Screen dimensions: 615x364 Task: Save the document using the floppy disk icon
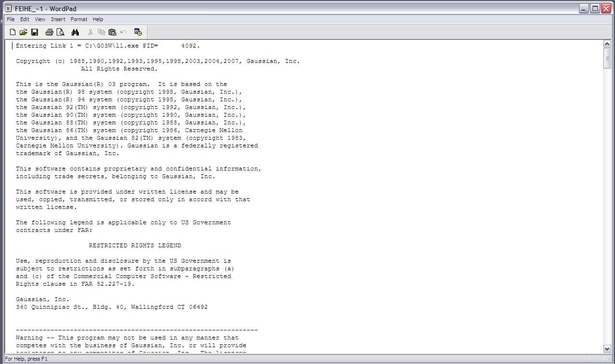coord(35,32)
